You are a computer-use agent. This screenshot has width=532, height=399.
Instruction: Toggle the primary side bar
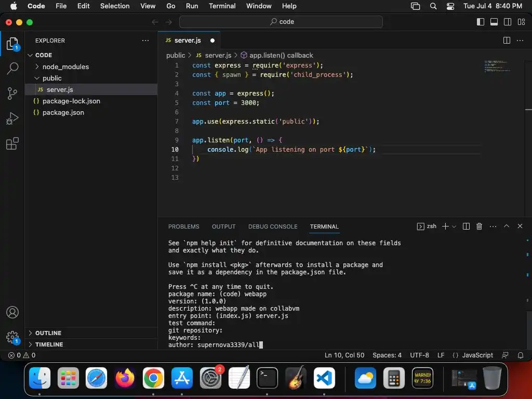(481, 22)
